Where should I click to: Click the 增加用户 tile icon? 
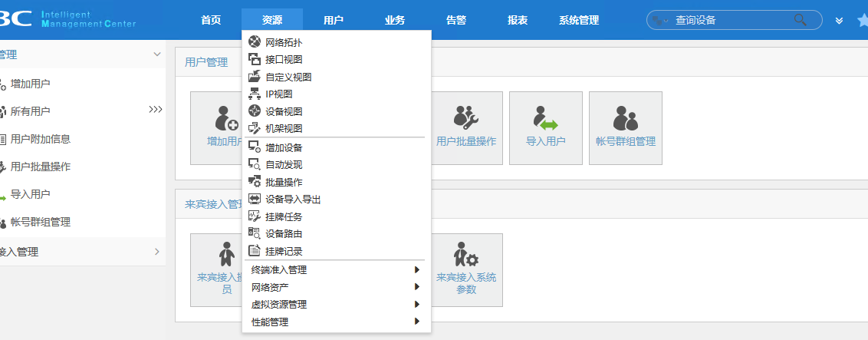pyautogui.click(x=226, y=117)
